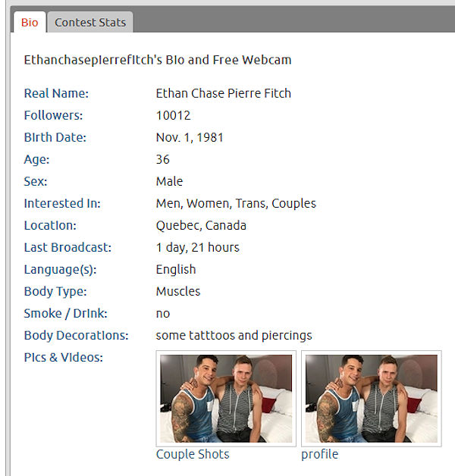Image resolution: width=455 pixels, height=476 pixels.
Task: Open the profile thumbnail image
Action: coord(371,398)
